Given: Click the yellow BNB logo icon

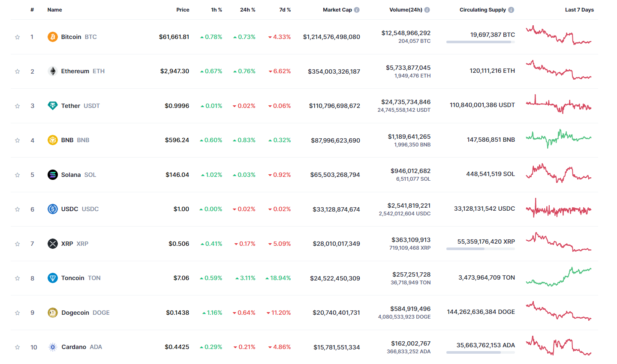Looking at the screenshot, I should [52, 140].
